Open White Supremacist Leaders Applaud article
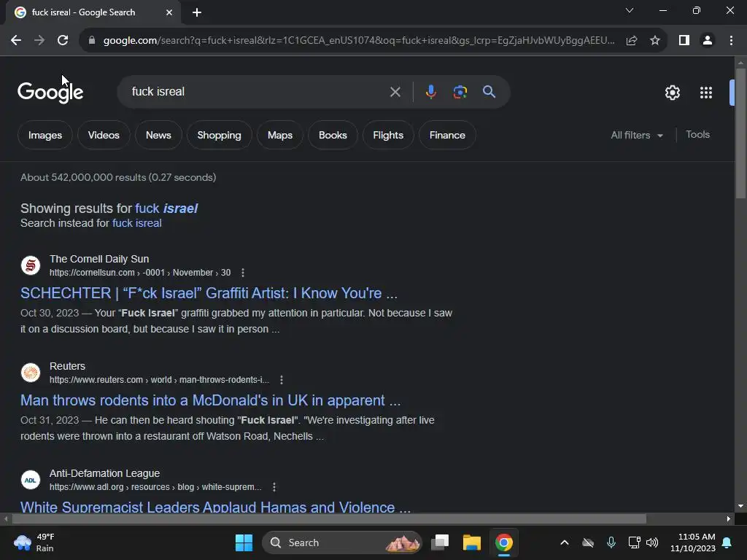Screen dimensions: 747x560 215,507
